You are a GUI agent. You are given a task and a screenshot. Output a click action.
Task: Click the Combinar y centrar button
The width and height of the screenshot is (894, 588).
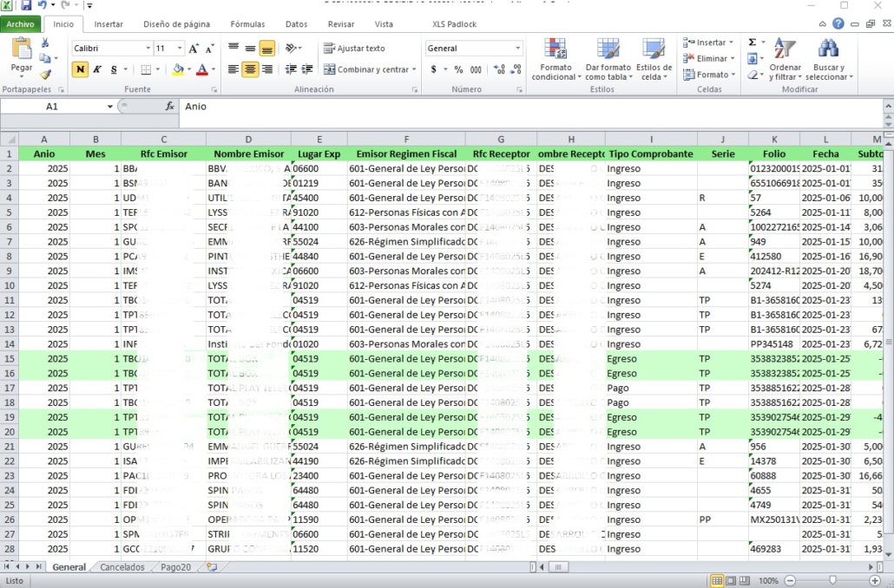[366, 69]
